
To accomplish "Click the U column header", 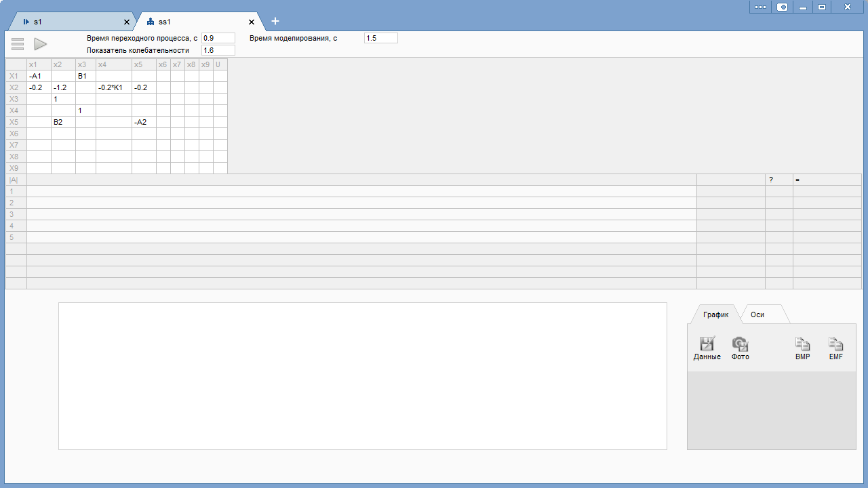I will (x=220, y=64).
